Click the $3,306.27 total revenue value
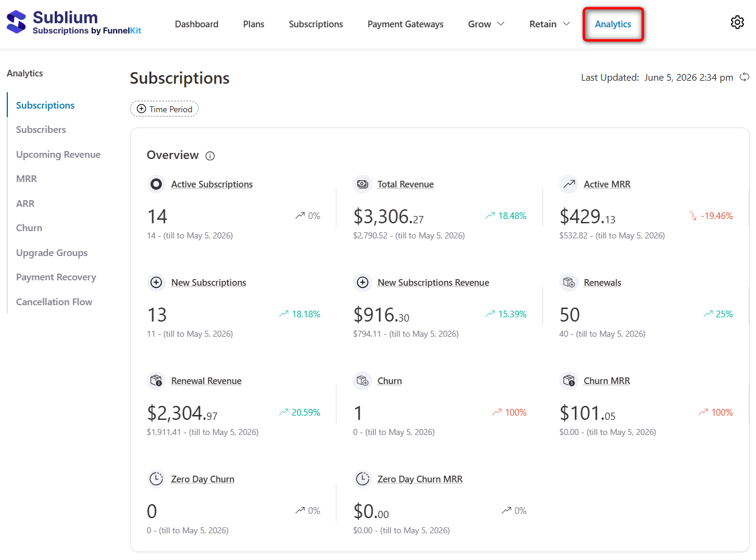 pos(389,217)
